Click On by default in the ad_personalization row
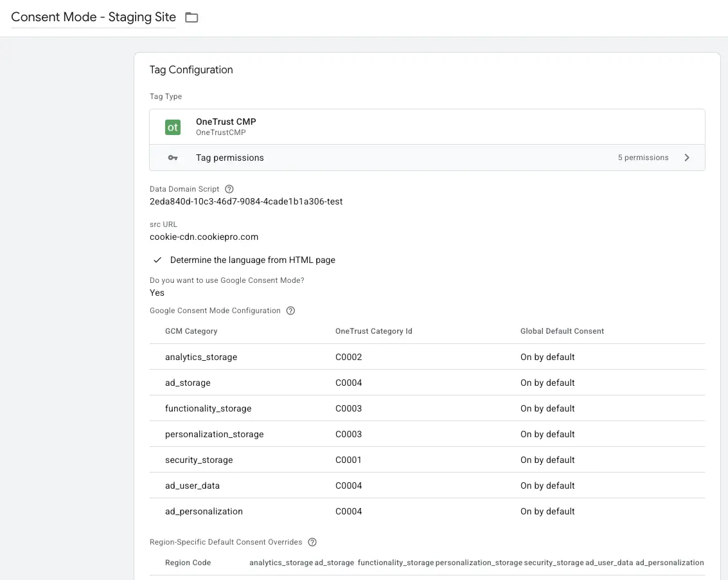Image resolution: width=728 pixels, height=580 pixels. tap(547, 512)
